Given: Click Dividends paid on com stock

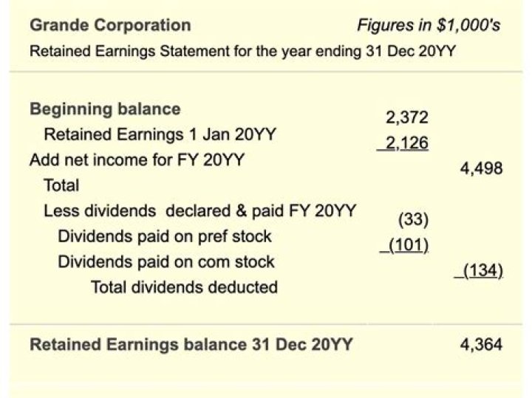Looking at the screenshot, I should (x=166, y=262).
